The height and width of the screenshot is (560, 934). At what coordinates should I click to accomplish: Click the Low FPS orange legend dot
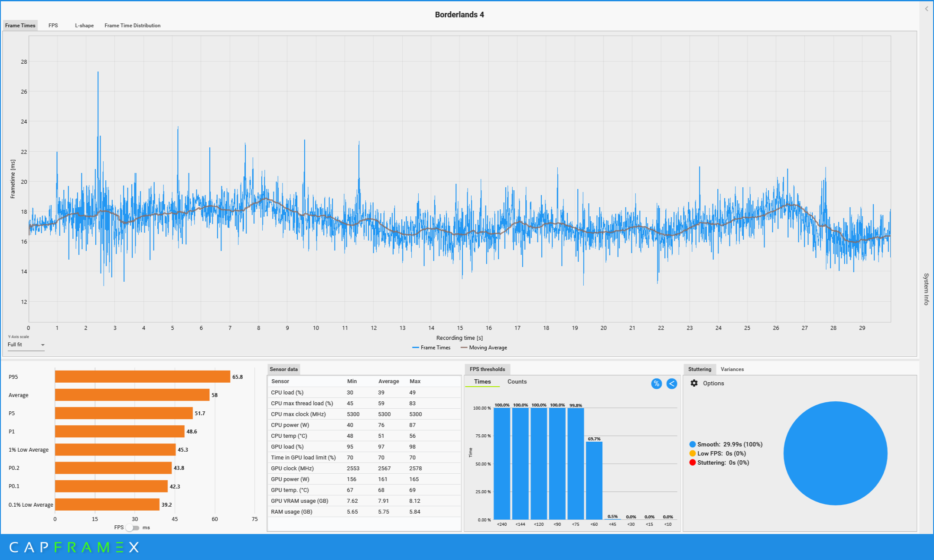pos(692,453)
